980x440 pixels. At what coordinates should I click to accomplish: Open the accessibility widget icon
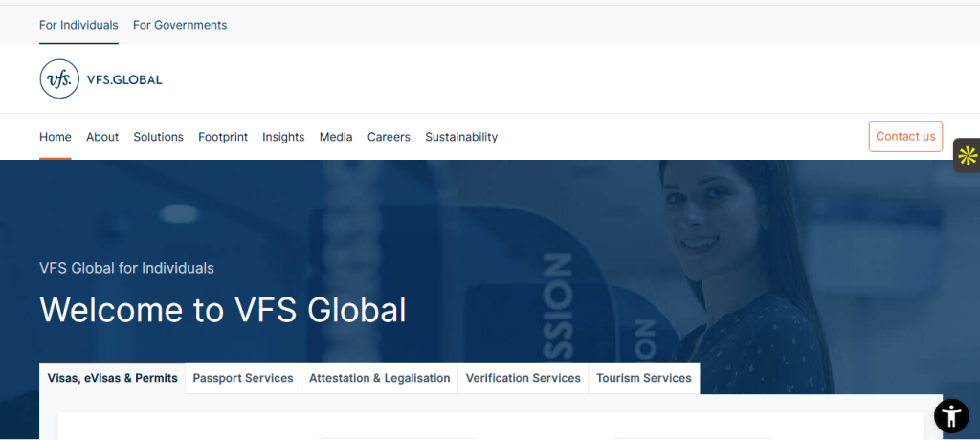[951, 416]
